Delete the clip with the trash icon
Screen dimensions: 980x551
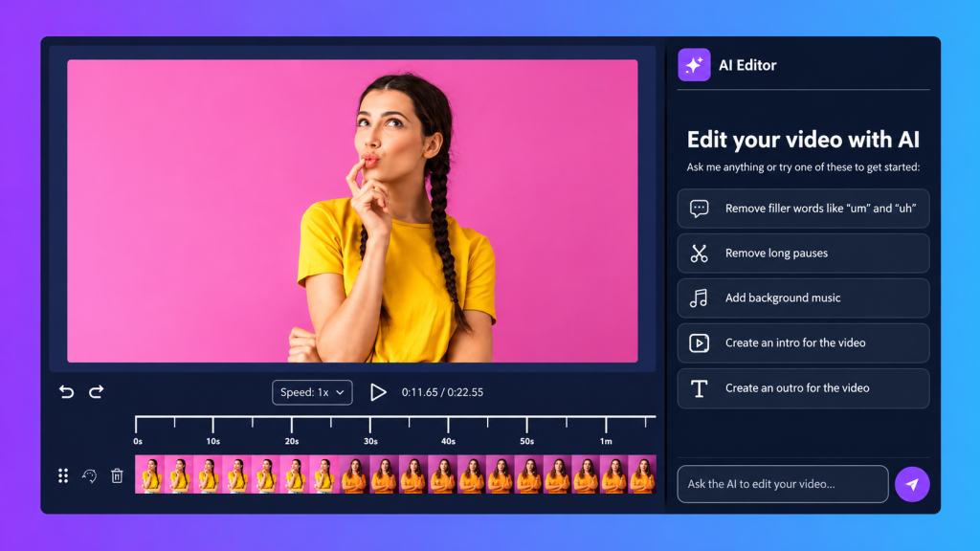click(x=117, y=476)
